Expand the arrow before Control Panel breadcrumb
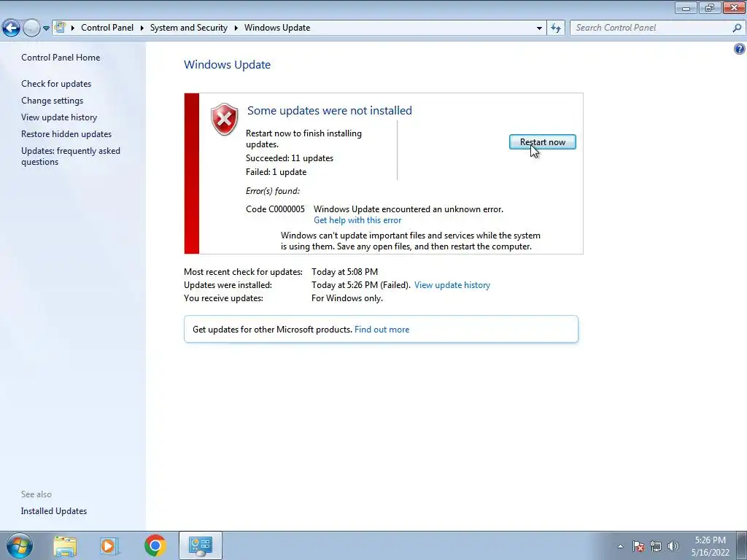 [x=73, y=28]
